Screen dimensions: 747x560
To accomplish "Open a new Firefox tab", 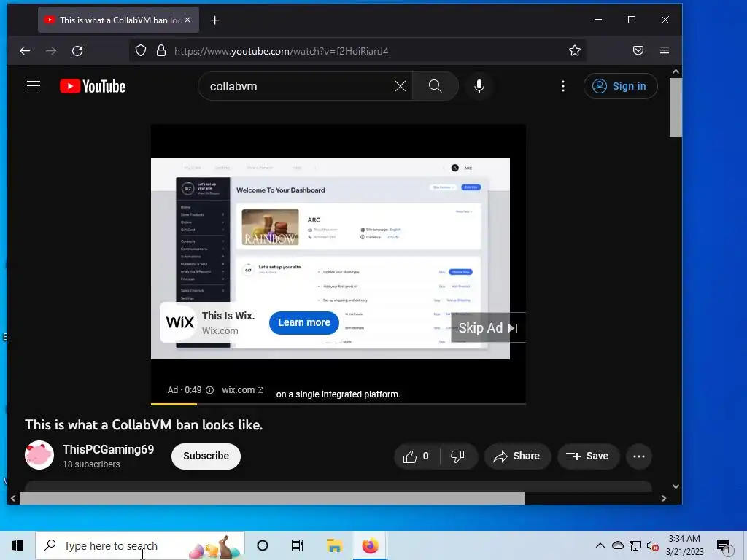I will [215, 20].
